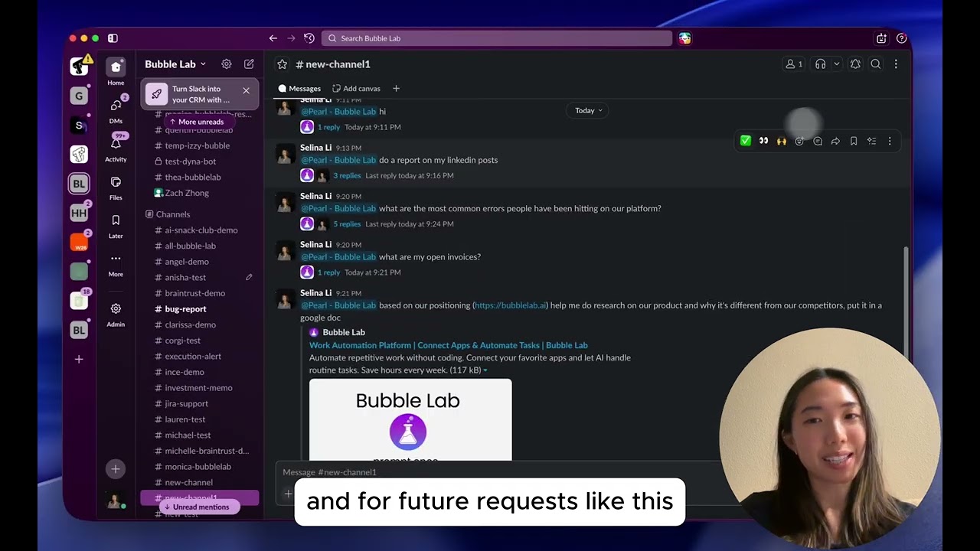This screenshot has width=980, height=551.
Task: Open the 1 reply thread on the hi message
Action: [328, 127]
